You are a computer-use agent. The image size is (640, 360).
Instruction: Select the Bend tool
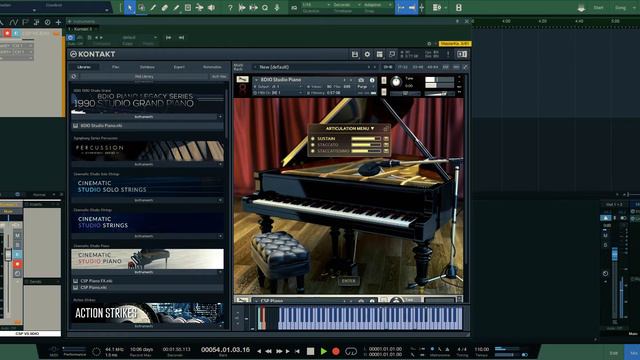[199, 7]
